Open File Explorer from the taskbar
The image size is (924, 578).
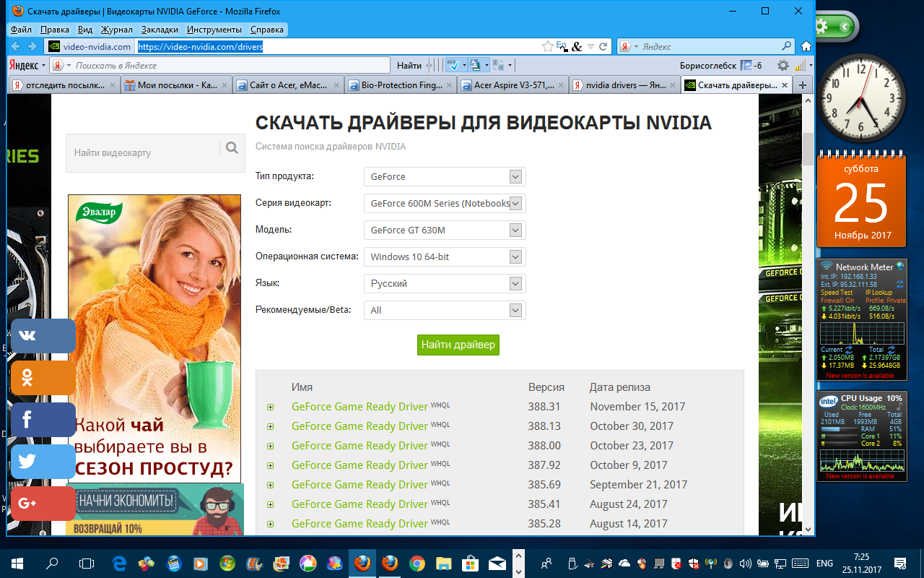443,563
